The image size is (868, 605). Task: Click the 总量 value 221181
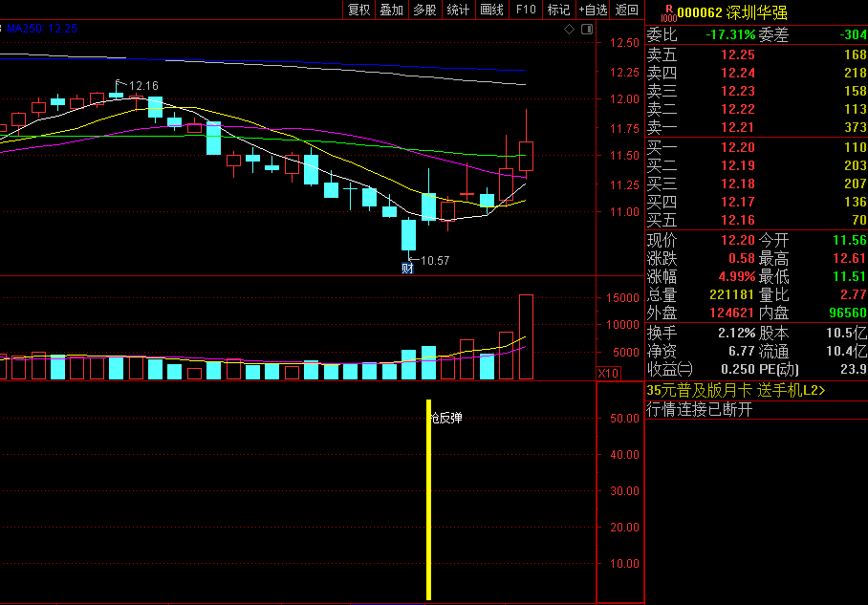731,294
